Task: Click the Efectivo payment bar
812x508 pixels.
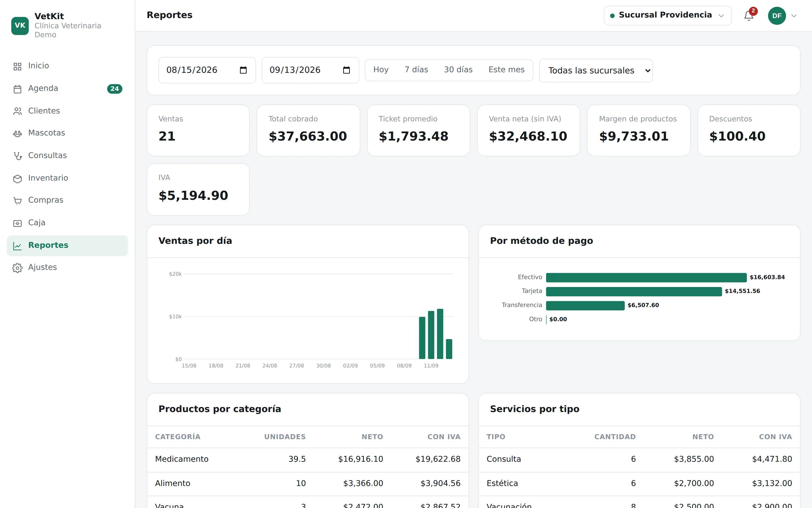Action: (646, 277)
